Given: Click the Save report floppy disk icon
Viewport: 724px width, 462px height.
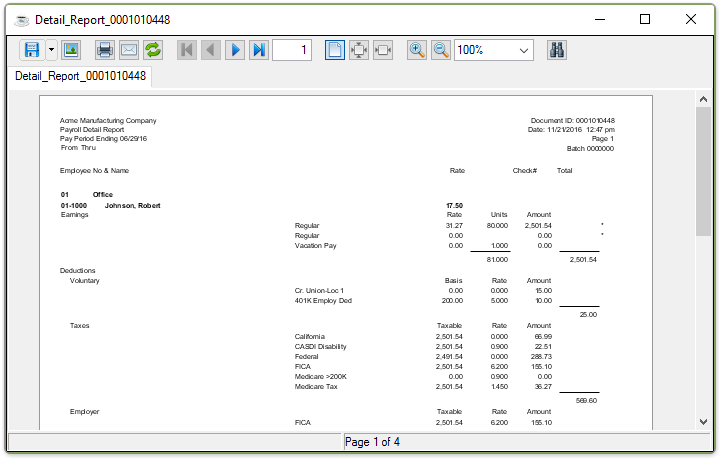Looking at the screenshot, I should point(32,50).
